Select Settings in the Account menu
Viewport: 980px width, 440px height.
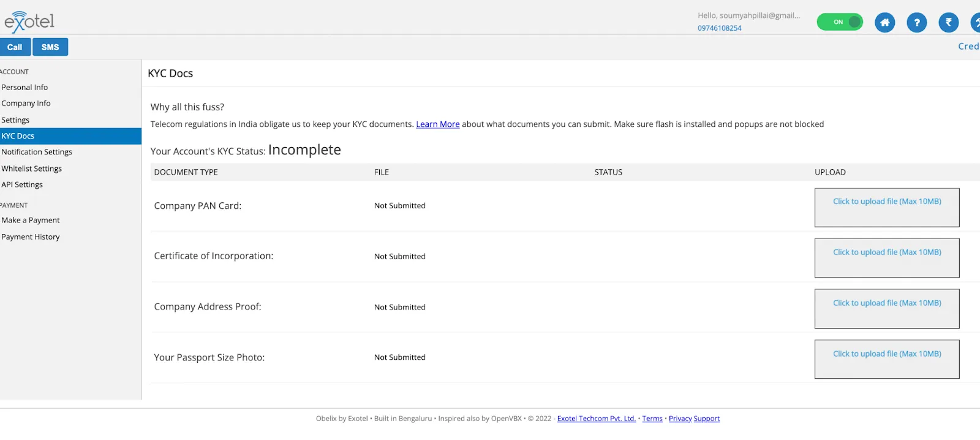pos(15,120)
